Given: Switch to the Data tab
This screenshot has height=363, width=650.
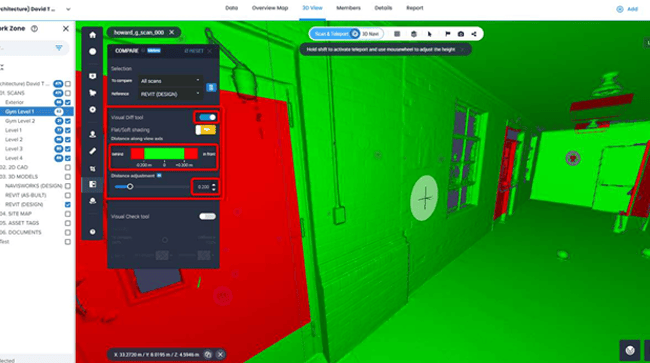Looking at the screenshot, I should [231, 8].
